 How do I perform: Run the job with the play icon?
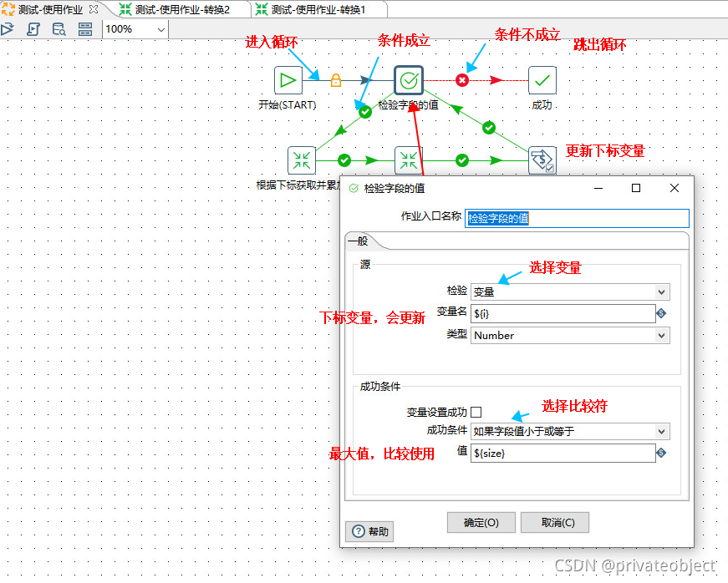tap(7, 29)
